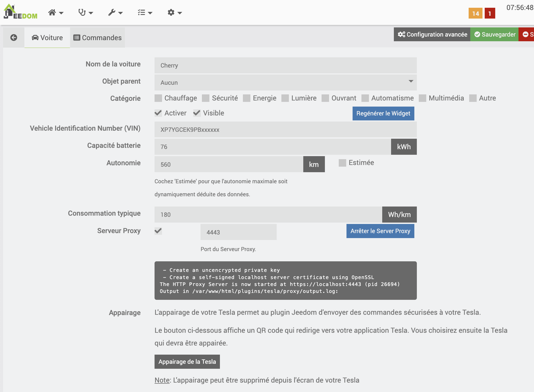This screenshot has height=392, width=534.
Task: Expand the settings menu caret
Action: coord(180,13)
